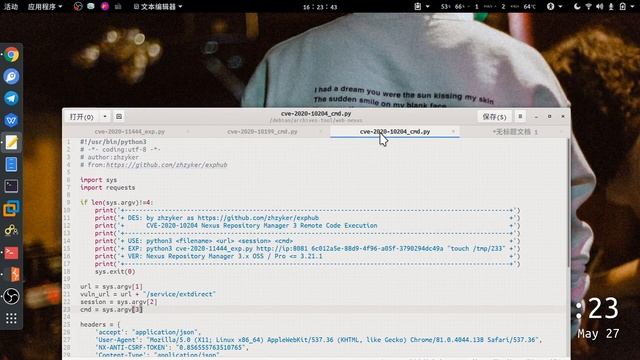This screenshot has height=360, width=640.
Task: Click the teal tray icon next to the red one
Action: [x=91, y=7]
